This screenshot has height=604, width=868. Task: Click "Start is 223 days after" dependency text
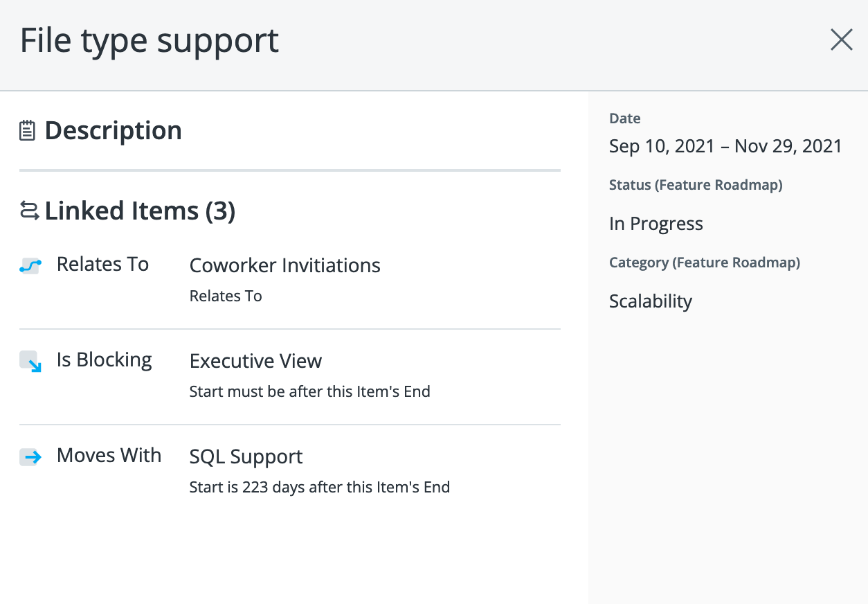(x=319, y=487)
